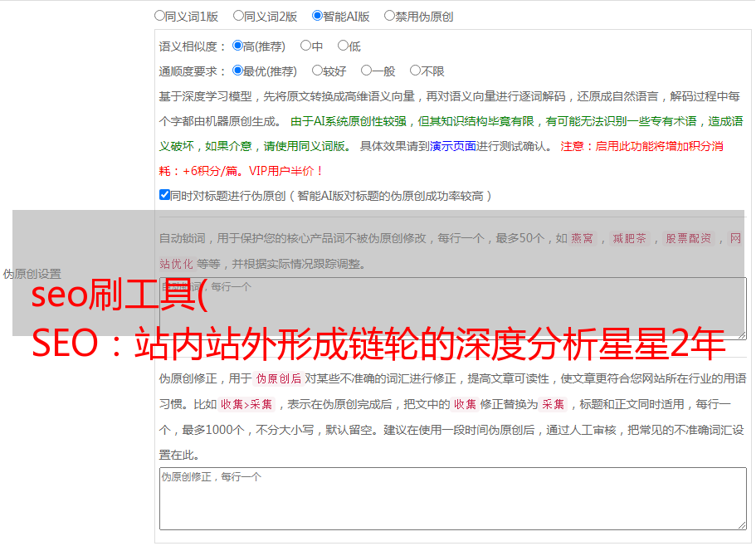Click the 伪原创修正 text area

(453, 499)
